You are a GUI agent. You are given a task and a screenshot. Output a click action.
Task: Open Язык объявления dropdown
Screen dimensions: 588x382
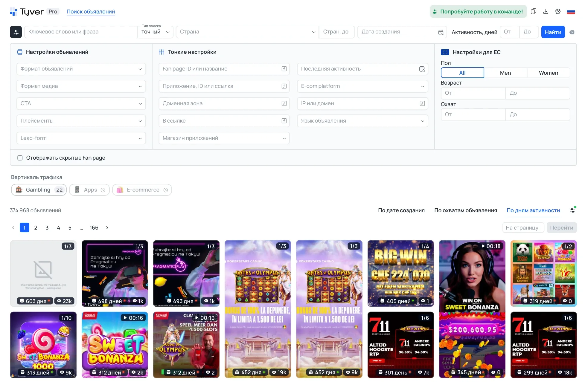362,121
